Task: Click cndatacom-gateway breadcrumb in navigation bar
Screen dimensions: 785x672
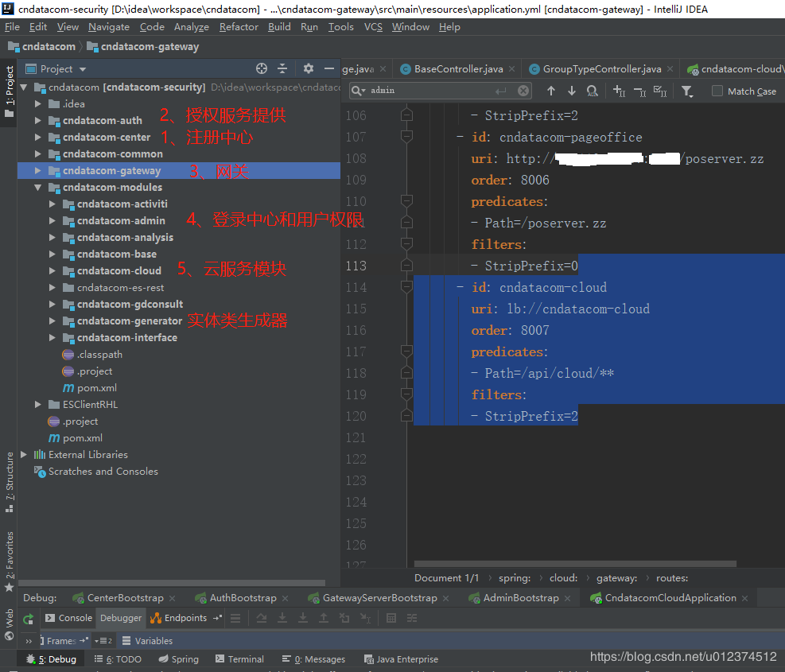Action: click(x=143, y=47)
